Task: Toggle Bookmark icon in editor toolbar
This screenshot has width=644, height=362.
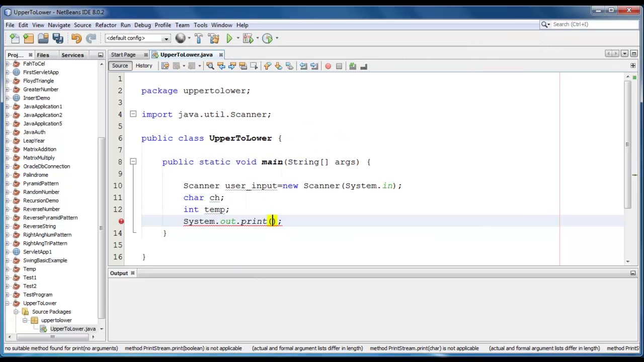Action: click(289, 66)
